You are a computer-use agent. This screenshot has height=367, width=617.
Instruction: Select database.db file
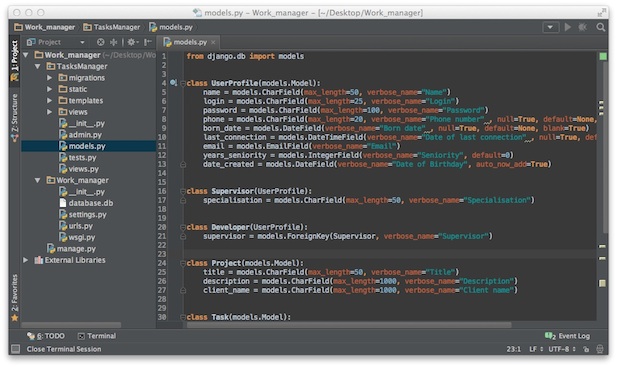(86, 203)
